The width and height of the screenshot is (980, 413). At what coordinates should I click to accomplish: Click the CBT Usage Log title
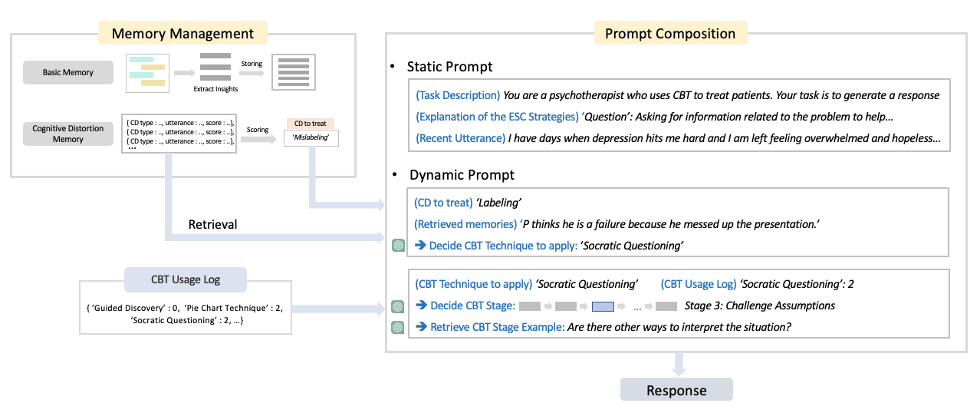pos(185,279)
